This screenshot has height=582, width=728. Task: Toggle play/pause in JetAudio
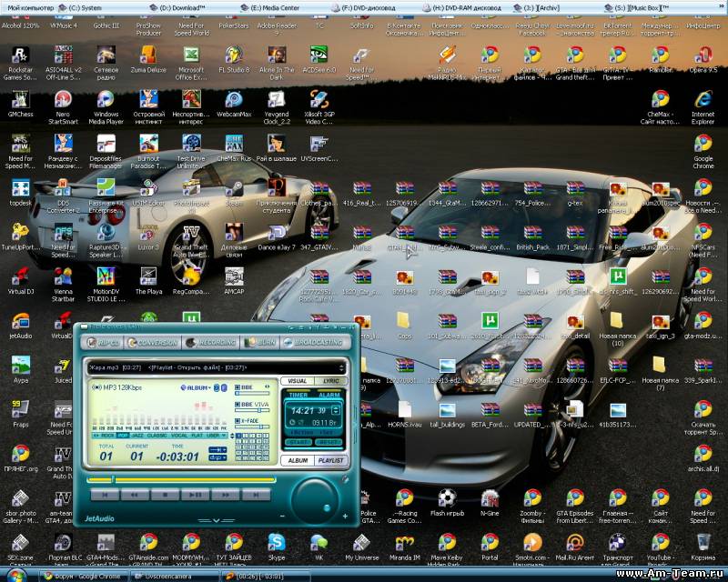coord(195,495)
